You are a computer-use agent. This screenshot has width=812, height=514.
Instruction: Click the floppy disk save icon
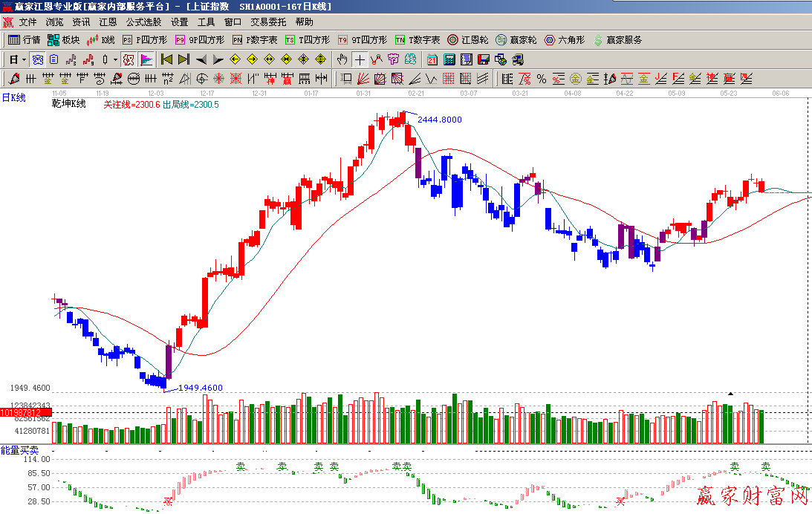(483, 59)
